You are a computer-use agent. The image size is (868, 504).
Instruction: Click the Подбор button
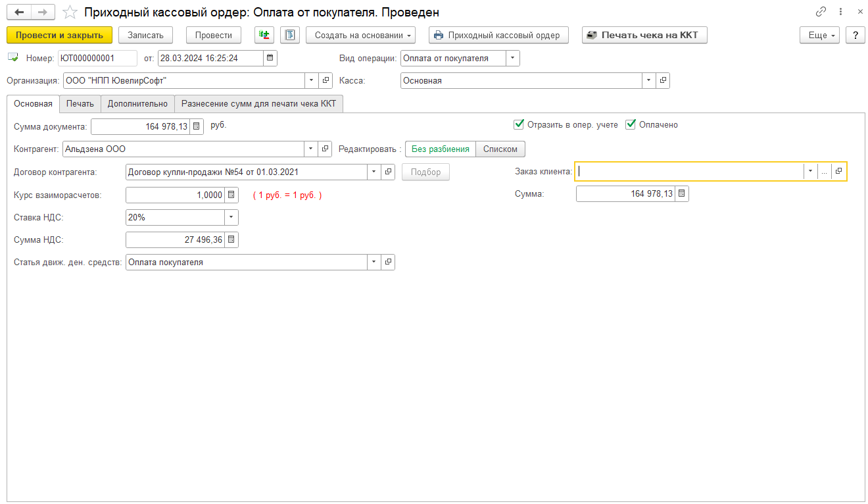pos(425,172)
